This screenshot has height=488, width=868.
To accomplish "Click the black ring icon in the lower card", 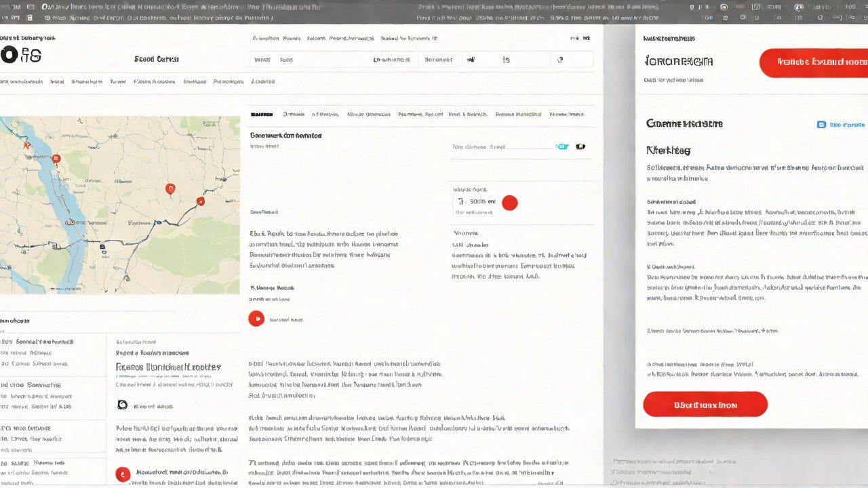I will click(122, 405).
